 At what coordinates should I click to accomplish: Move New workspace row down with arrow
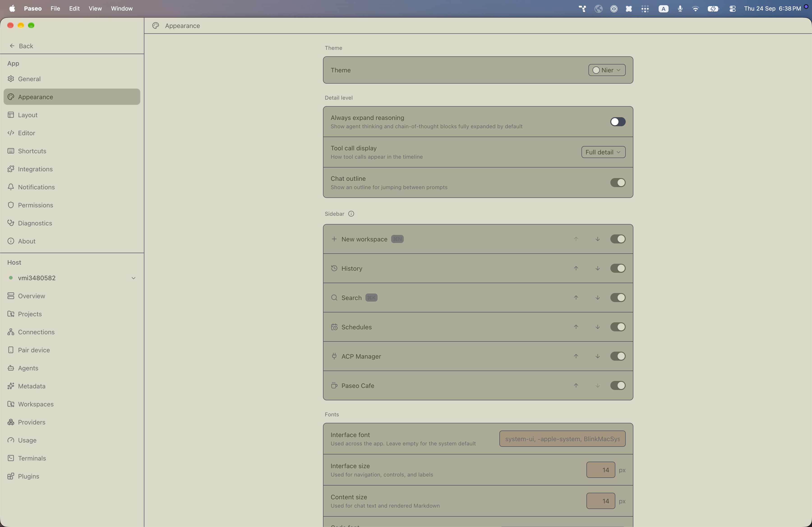[598, 239]
